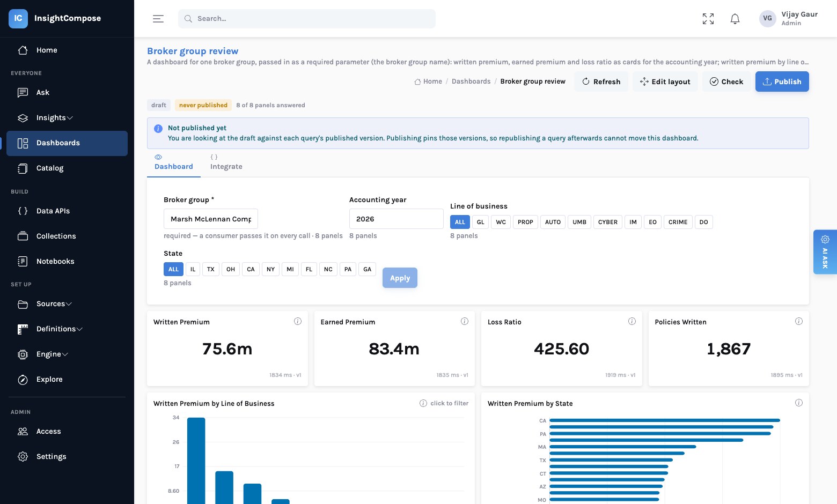Open Catalog in the sidebar
The height and width of the screenshot is (504, 837).
67,168
